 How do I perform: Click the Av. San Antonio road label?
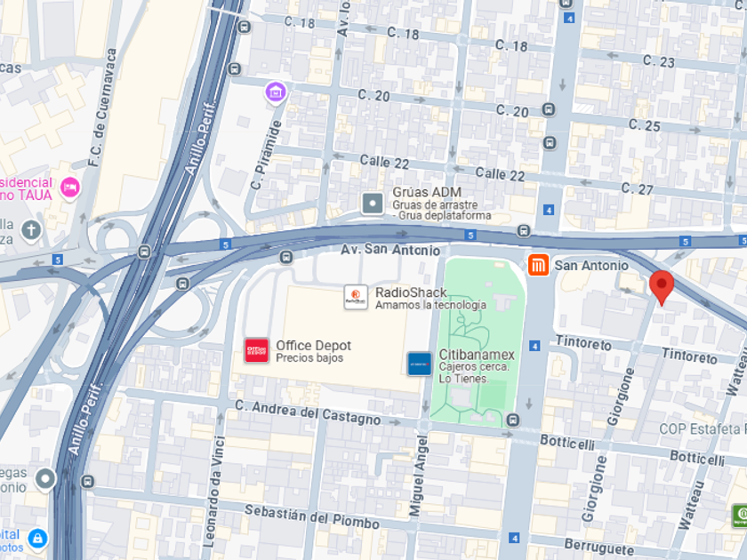[x=390, y=250]
